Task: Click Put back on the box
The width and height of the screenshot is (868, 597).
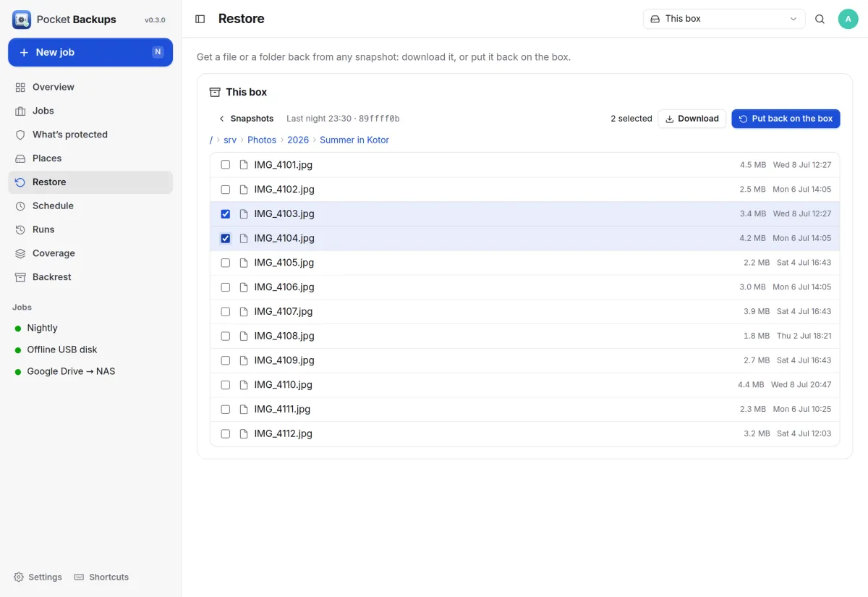Action: 786,119
